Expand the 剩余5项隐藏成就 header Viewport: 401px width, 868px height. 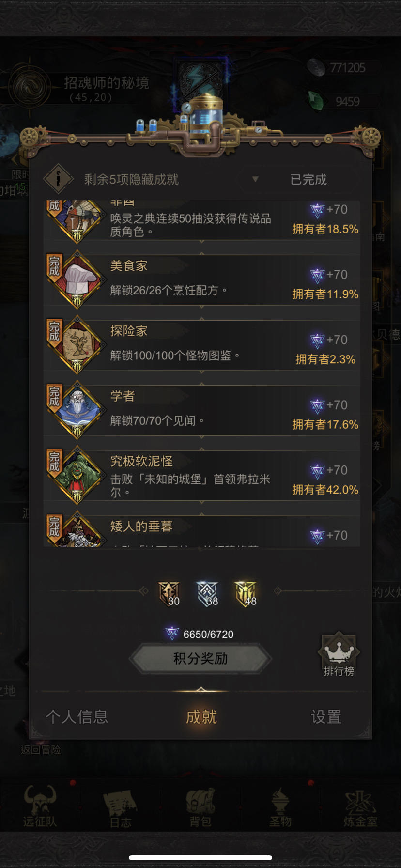[131, 180]
